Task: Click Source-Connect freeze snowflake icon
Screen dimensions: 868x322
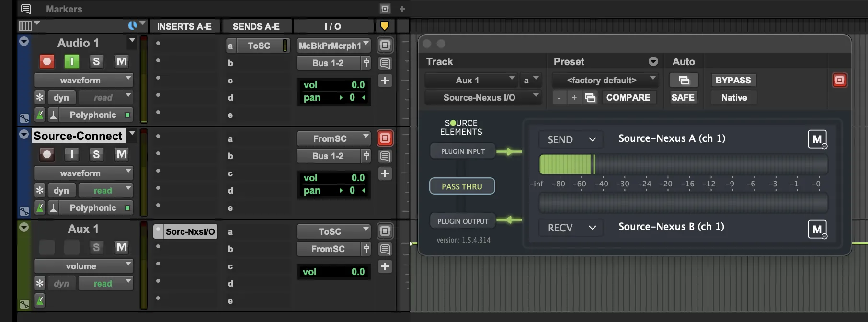Action: point(40,190)
